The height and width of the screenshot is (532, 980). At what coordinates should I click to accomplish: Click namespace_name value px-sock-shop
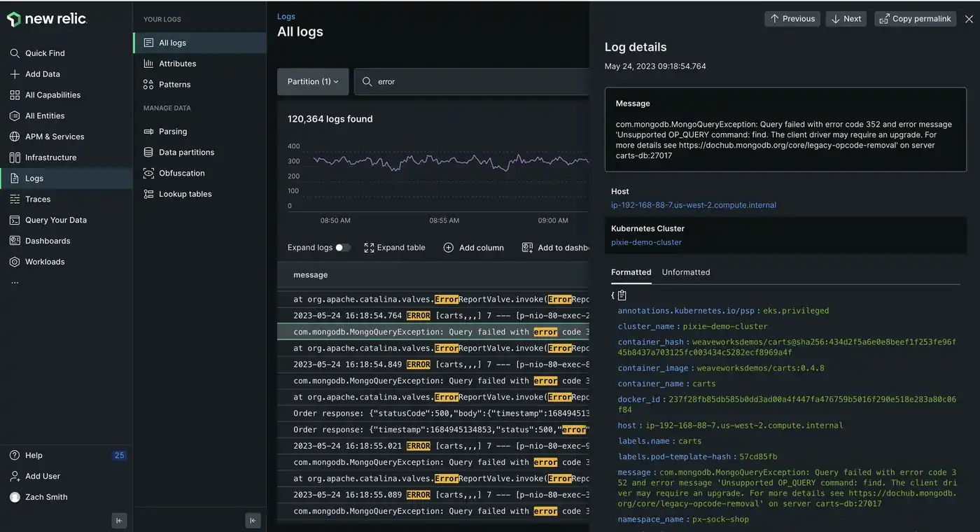pyautogui.click(x=720, y=519)
